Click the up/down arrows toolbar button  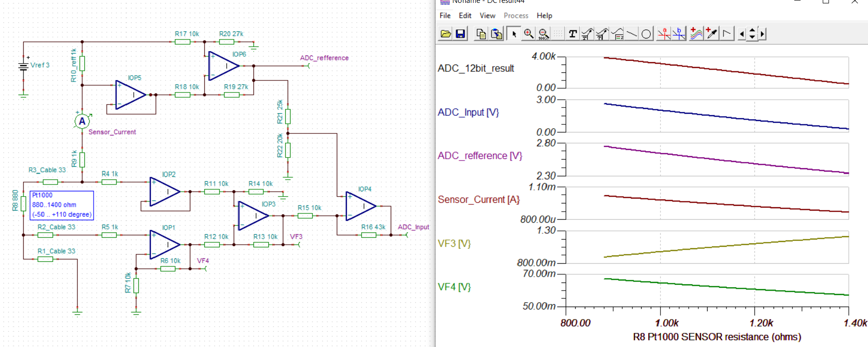[752, 34]
